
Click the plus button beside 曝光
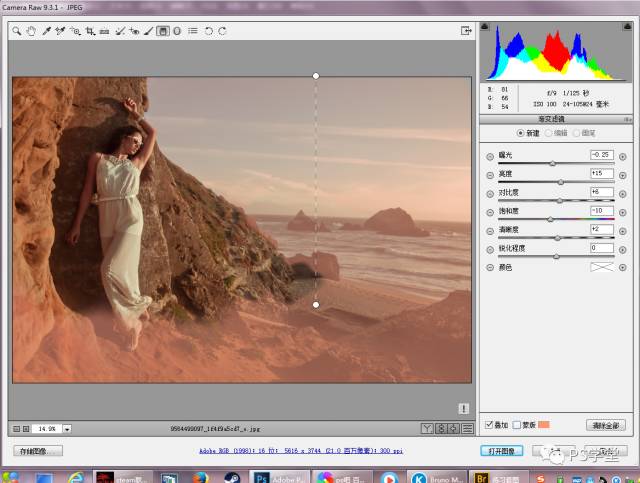pyautogui.click(x=623, y=156)
